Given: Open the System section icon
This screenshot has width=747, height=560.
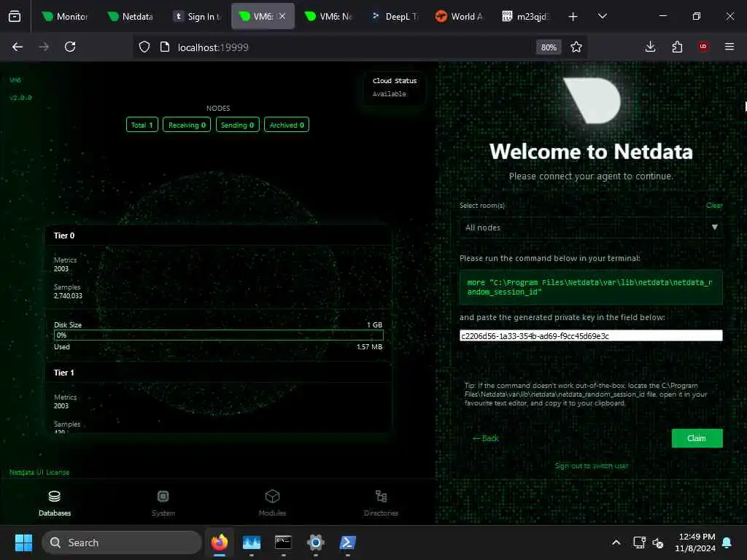Looking at the screenshot, I should click(x=163, y=497).
